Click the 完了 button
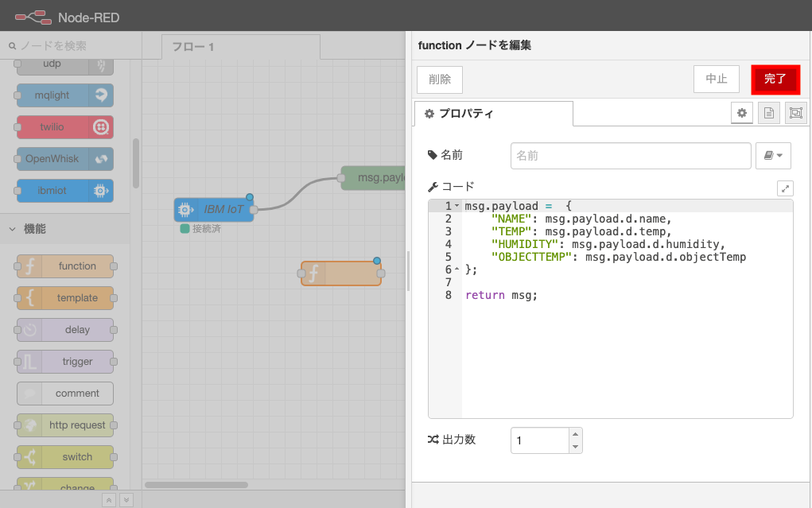Screen dimensions: 812x508 point(775,79)
